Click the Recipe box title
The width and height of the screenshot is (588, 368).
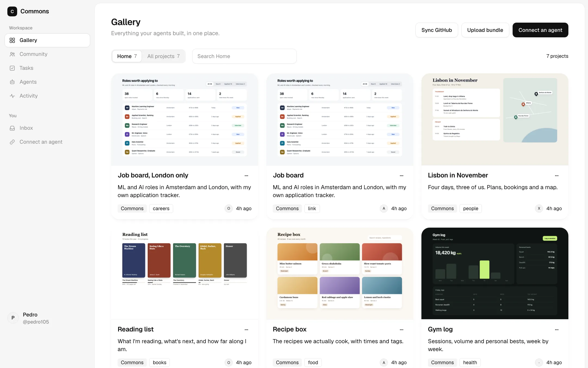[x=290, y=329]
